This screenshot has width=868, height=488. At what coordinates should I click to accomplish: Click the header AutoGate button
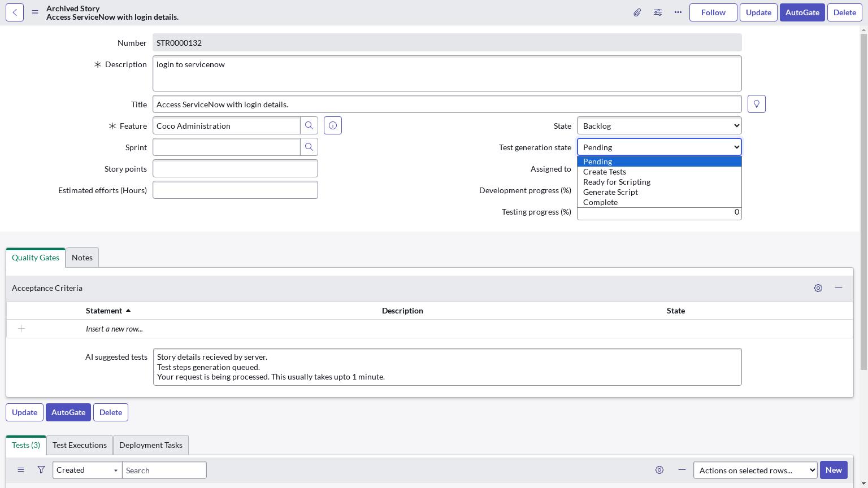[802, 12]
